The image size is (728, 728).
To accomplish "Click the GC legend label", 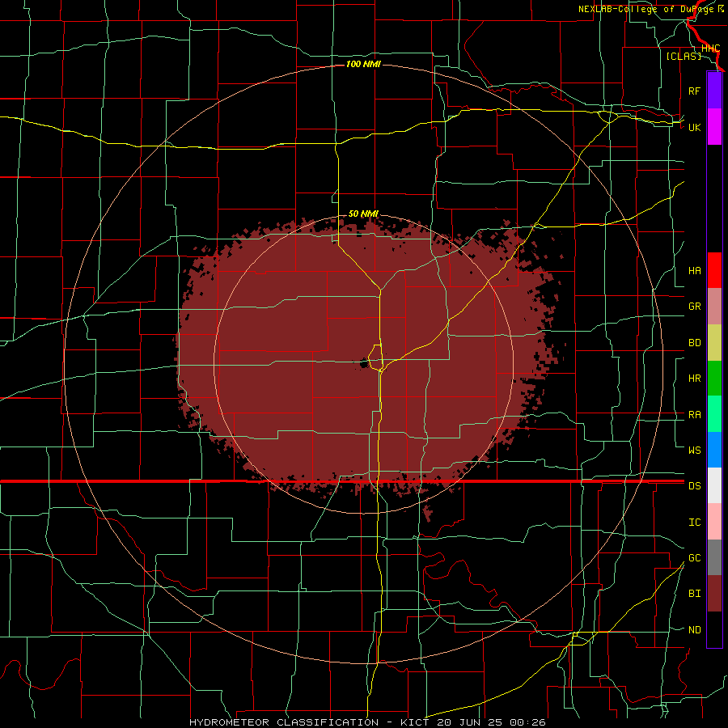I will [694, 558].
